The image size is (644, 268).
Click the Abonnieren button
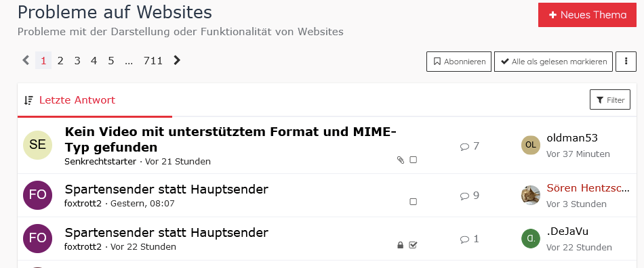(459, 62)
